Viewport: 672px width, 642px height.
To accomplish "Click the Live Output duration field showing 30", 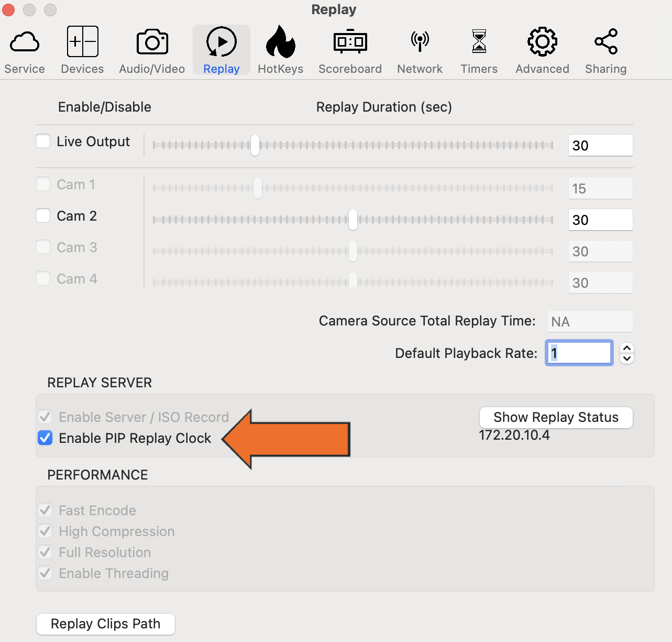I will [x=600, y=145].
